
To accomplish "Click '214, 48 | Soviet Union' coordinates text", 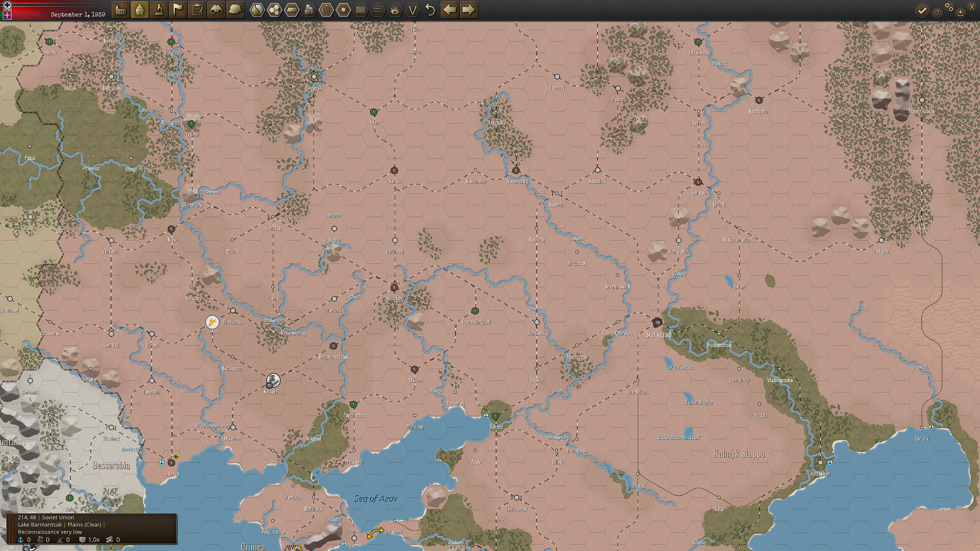I will click(x=46, y=517).
